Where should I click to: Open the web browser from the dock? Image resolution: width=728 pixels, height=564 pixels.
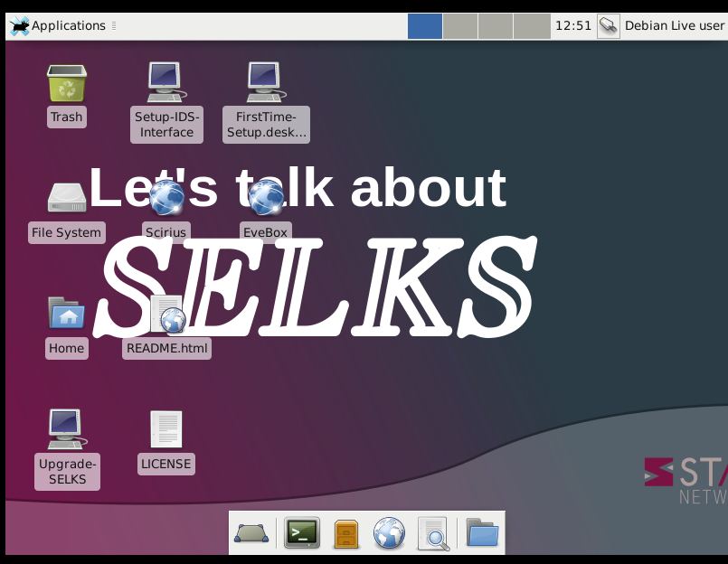coord(389,533)
